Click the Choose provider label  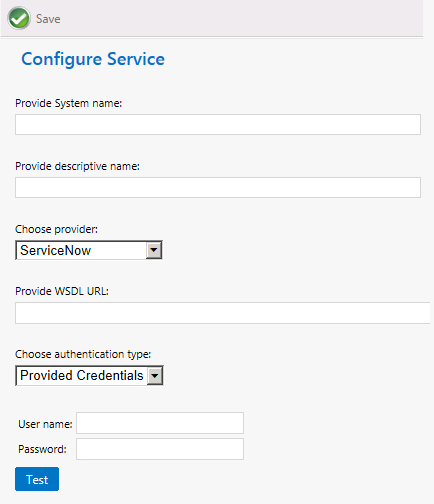(56, 229)
